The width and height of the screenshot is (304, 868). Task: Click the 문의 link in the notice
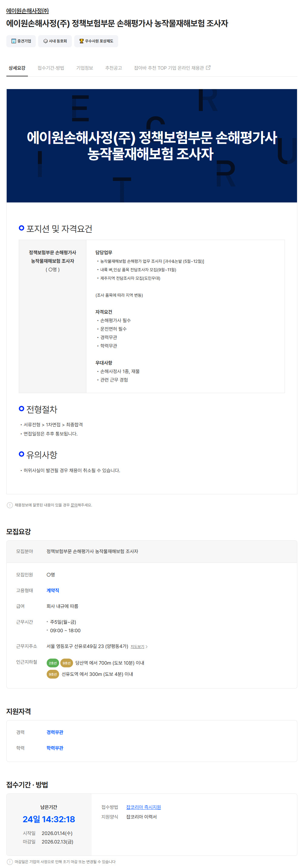(74, 505)
